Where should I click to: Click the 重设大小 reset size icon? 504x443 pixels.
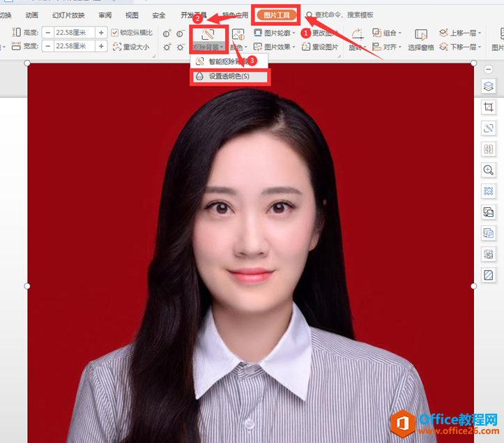point(131,47)
